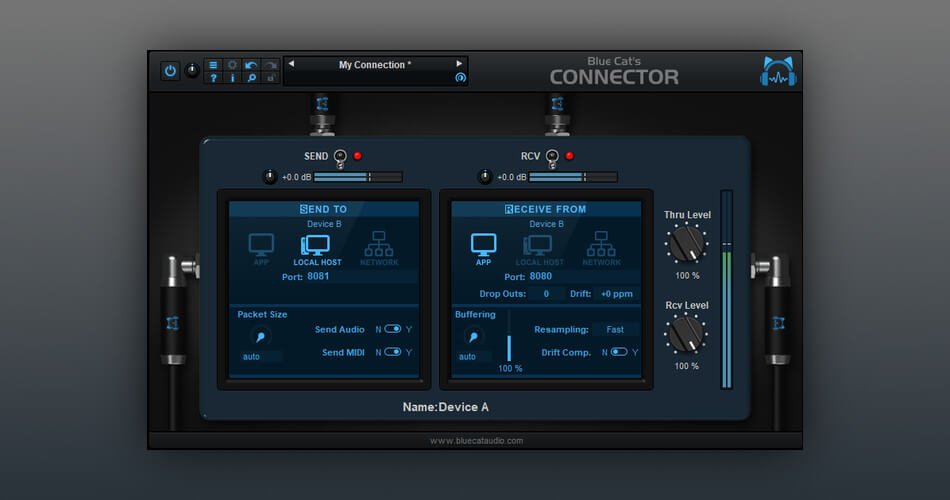Open the about info 'i' icon
This screenshot has height=500, width=950.
232,78
